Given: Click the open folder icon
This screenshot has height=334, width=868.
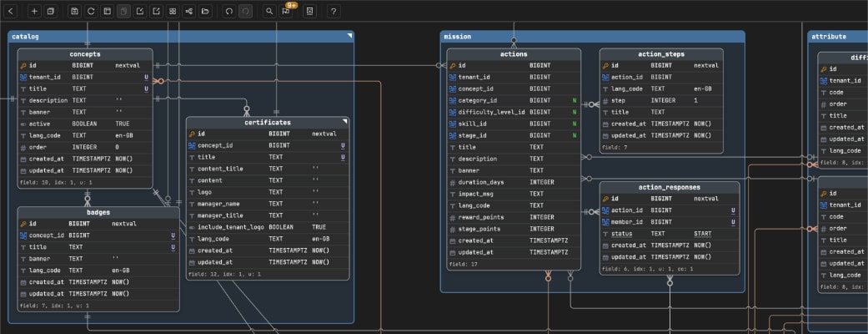Looking at the screenshot, I should (x=205, y=11).
